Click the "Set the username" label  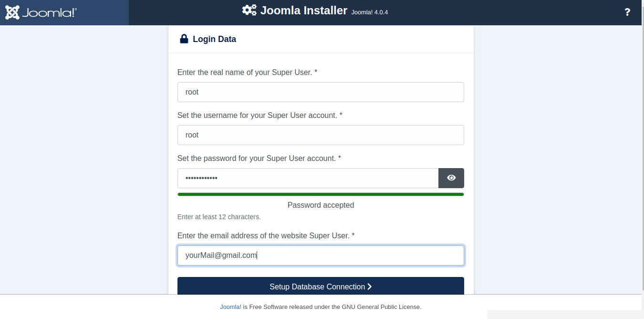[x=260, y=115]
